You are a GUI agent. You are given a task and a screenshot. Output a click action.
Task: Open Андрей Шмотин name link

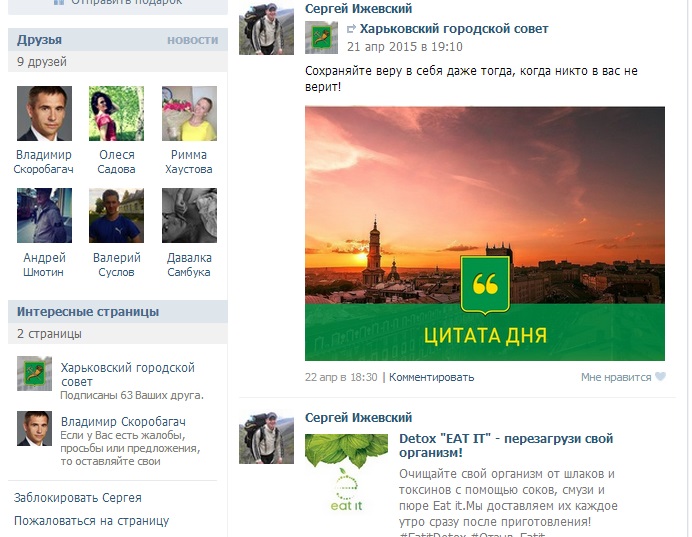click(44, 265)
